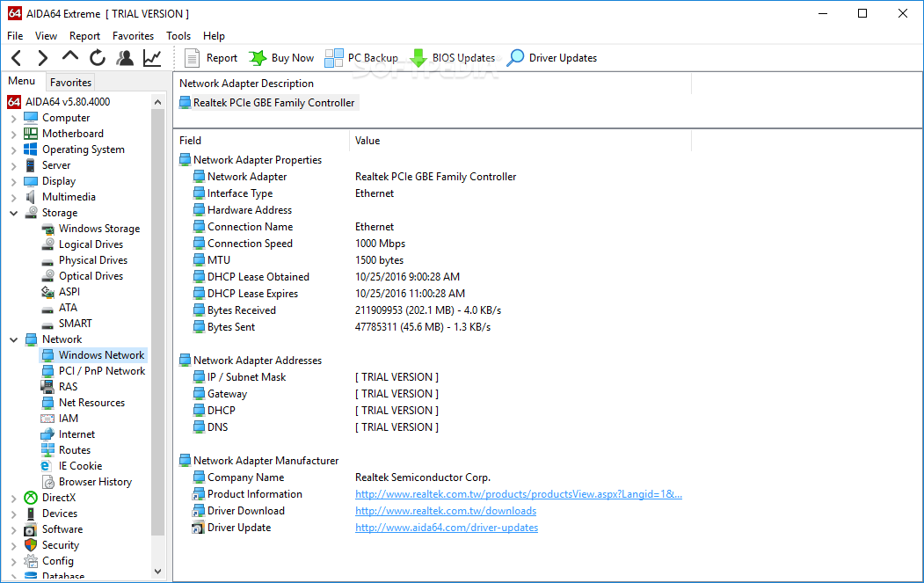The image size is (924, 583).
Task: Expand the DirectX tree node
Action: pyautogui.click(x=13, y=499)
